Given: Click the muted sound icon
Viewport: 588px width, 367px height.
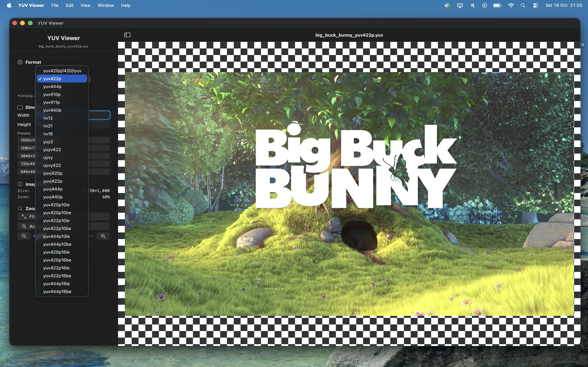Looking at the screenshot, I should click(473, 5).
